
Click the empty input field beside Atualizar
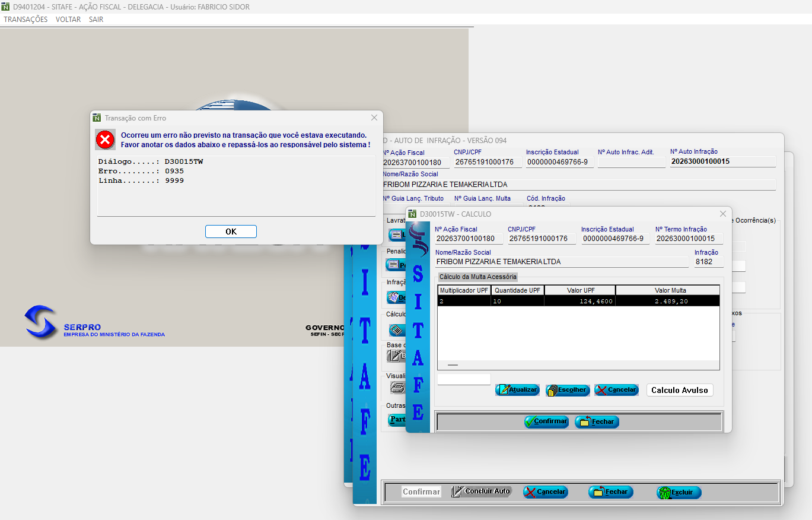[464, 379]
